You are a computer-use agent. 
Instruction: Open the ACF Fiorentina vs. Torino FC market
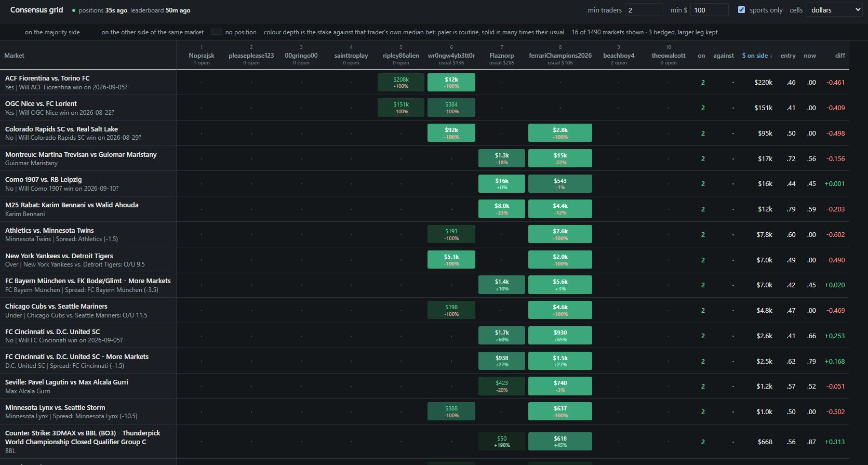point(47,78)
